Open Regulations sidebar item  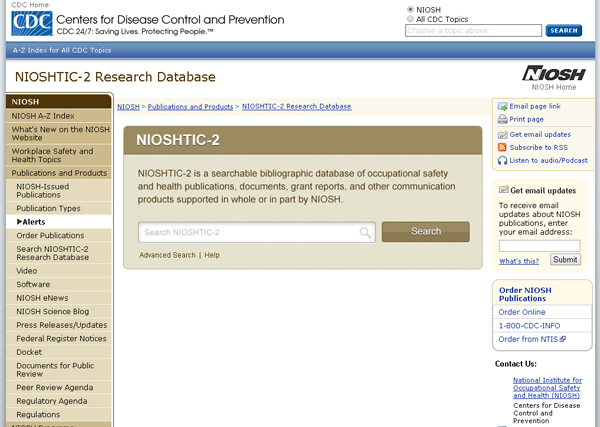tap(59, 414)
